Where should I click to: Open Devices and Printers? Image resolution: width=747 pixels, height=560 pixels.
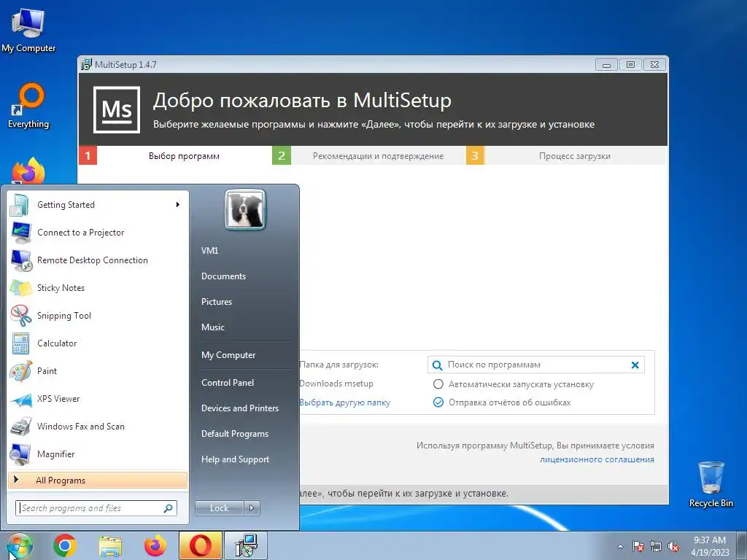(239, 408)
